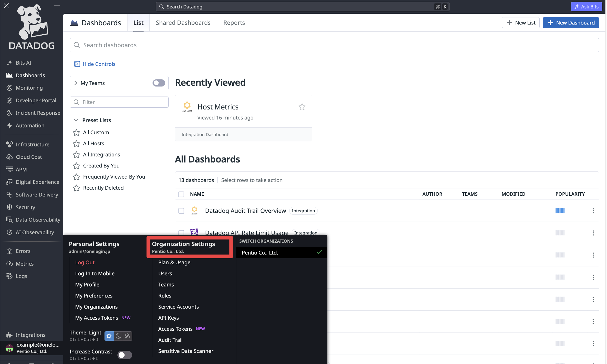This screenshot has height=364, width=607.
Task: Toggle the My Teams switch
Action: coord(159,83)
